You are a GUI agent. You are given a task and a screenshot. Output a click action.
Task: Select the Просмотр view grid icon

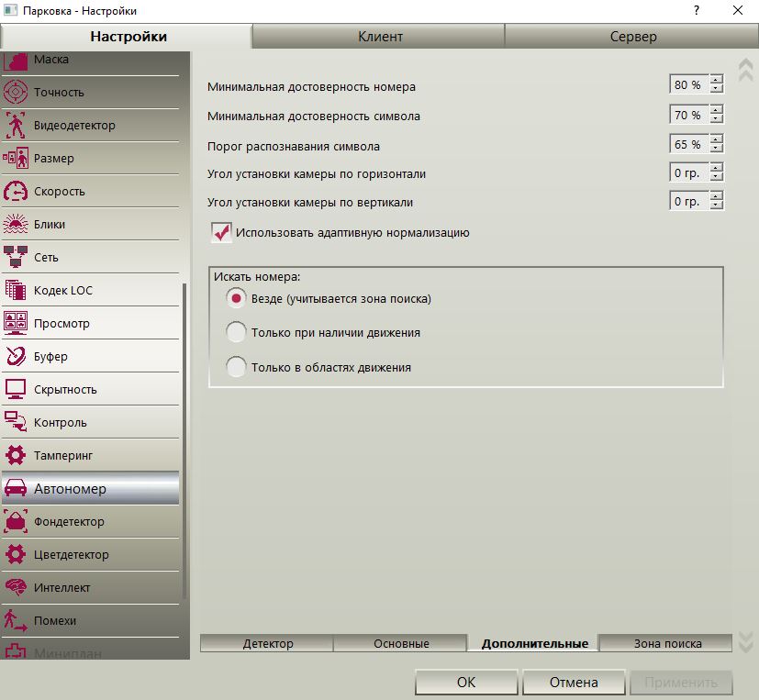coord(16,323)
